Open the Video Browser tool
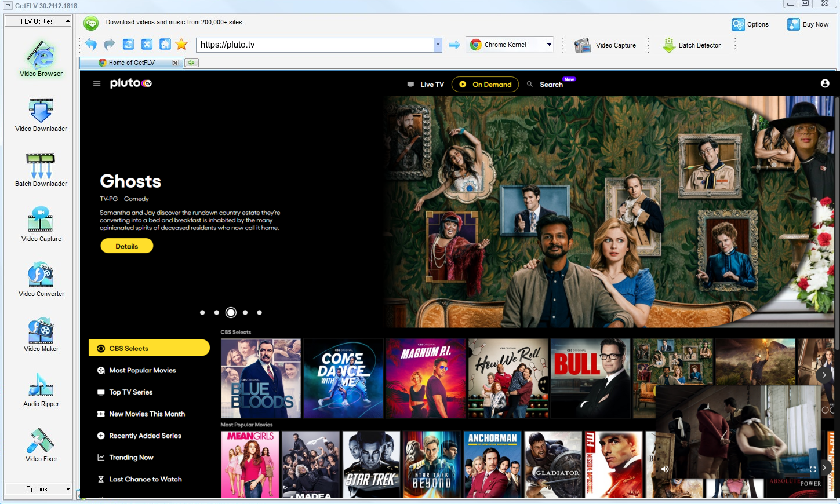This screenshot has height=504, width=840. pos(41,59)
